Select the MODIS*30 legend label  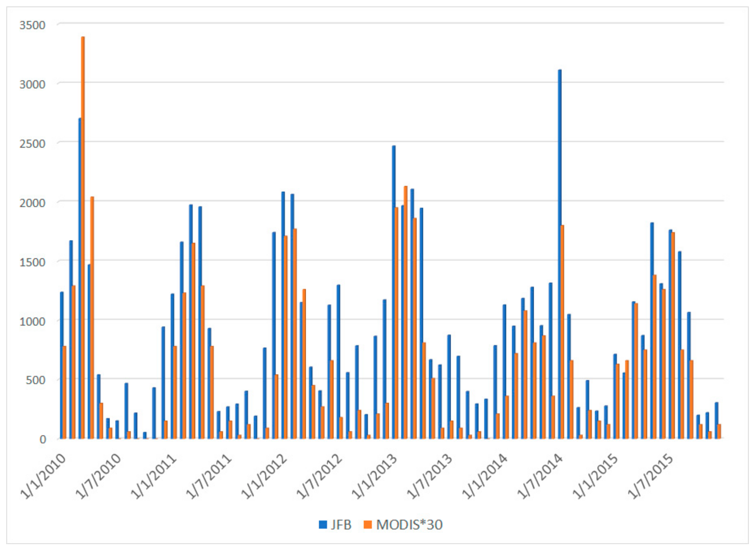point(409,525)
